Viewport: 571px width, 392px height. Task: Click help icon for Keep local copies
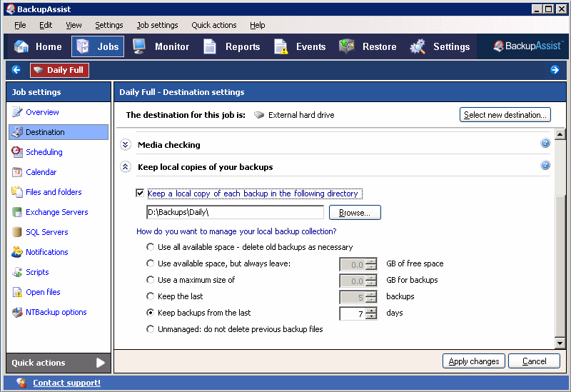click(x=545, y=166)
